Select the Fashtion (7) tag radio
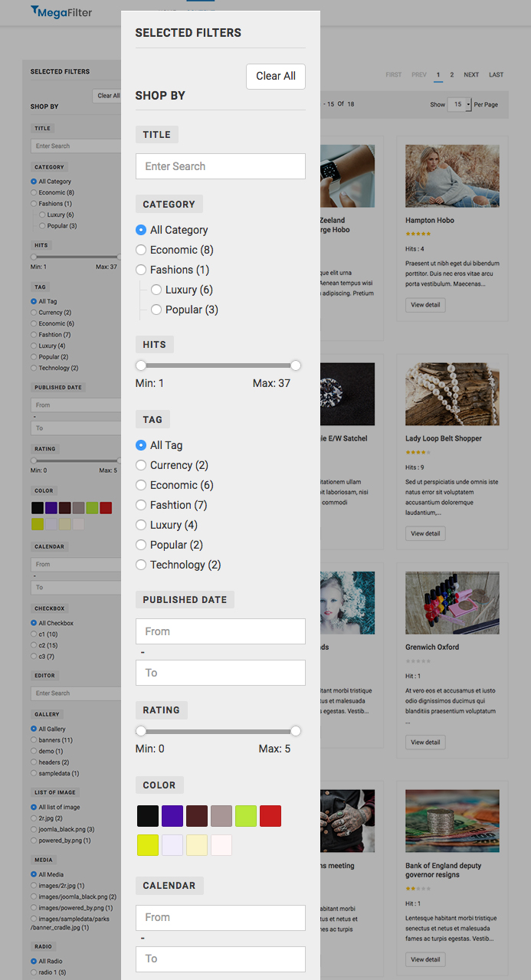Viewport: 531px width, 980px height. click(x=141, y=505)
